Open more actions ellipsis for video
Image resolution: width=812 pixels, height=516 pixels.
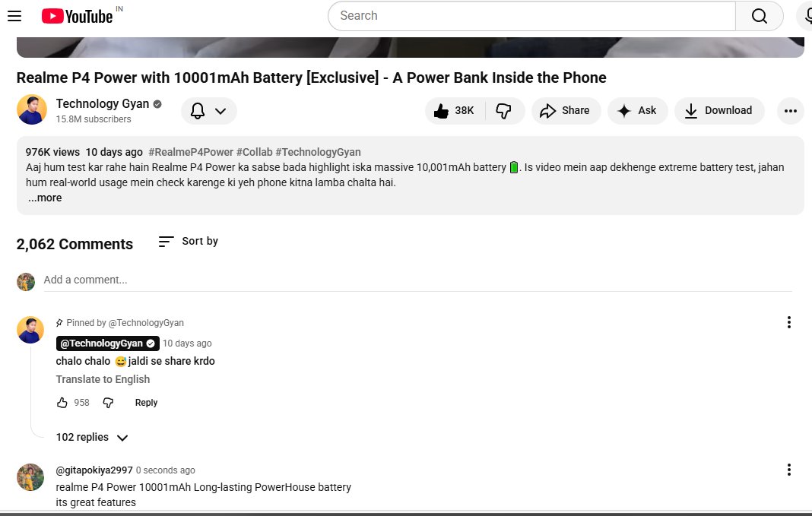pyautogui.click(x=790, y=111)
